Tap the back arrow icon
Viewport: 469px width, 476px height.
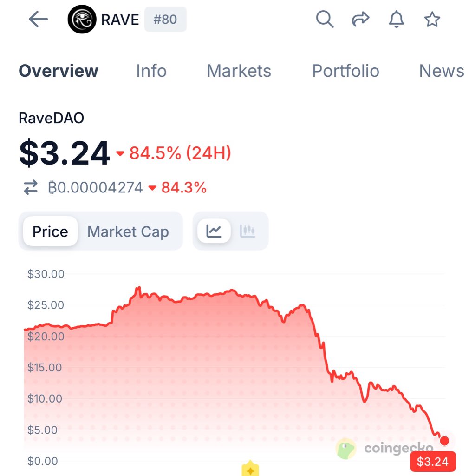pyautogui.click(x=38, y=20)
